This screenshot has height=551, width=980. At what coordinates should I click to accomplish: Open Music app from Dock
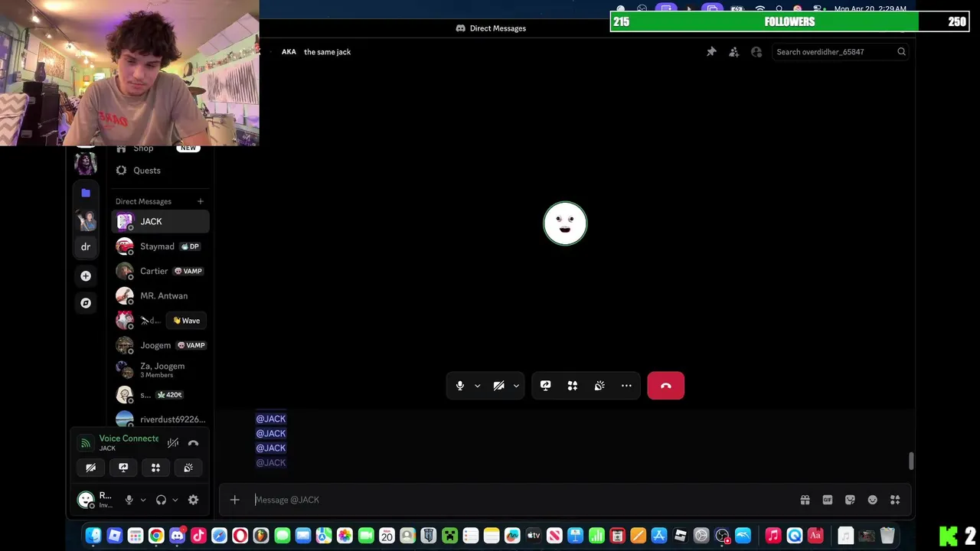pyautogui.click(x=773, y=536)
